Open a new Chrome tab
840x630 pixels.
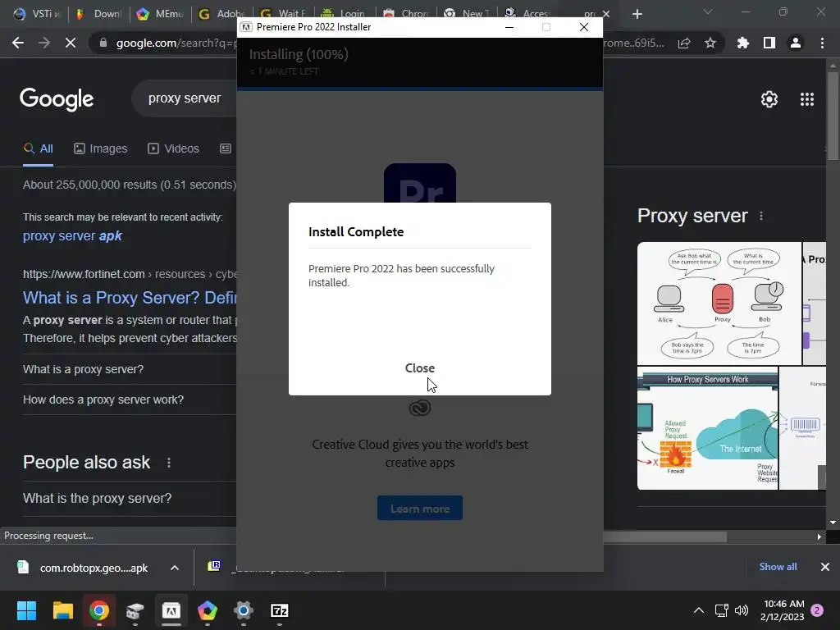637,14
